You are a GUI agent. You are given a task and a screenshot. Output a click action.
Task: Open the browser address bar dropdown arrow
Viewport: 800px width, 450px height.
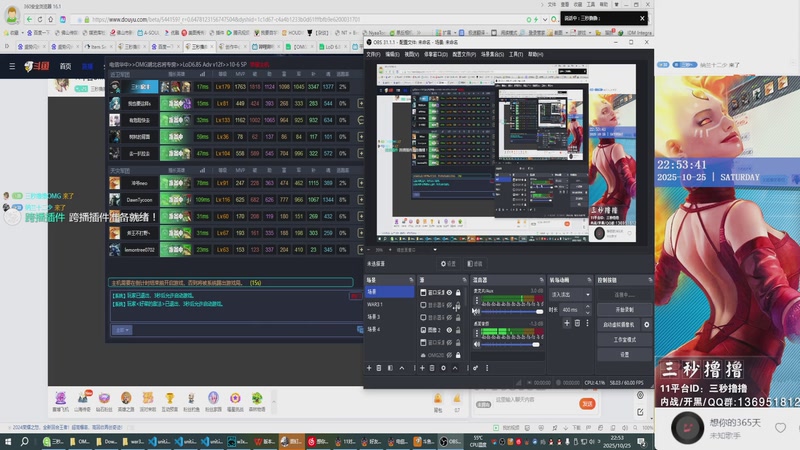click(545, 19)
